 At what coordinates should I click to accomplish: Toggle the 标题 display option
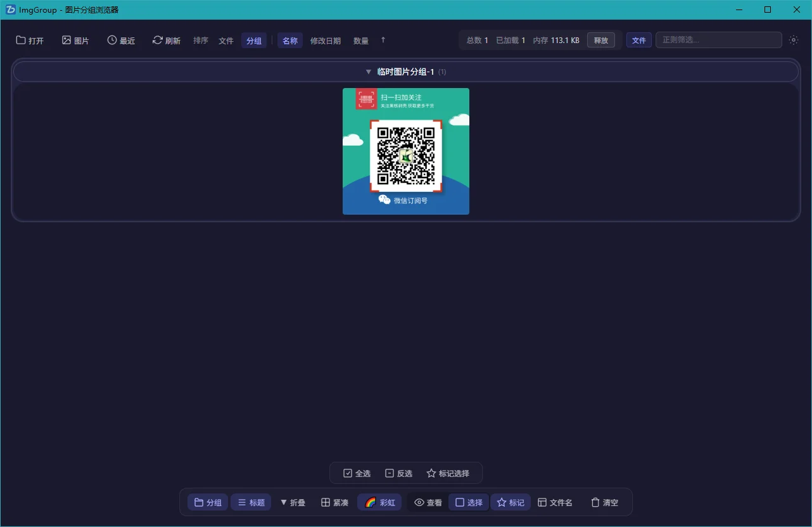pyautogui.click(x=251, y=502)
